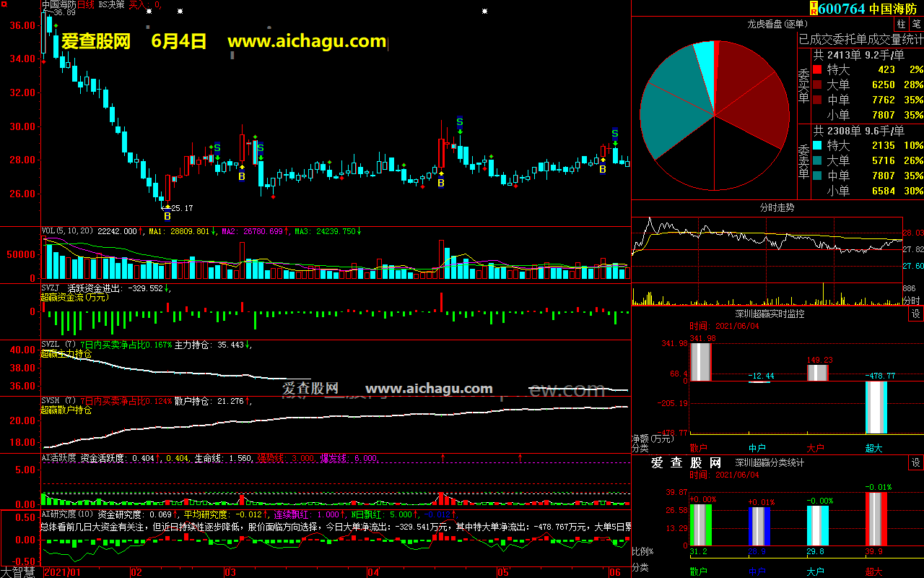Click the 散户 bar showing 341.98
The width and height of the screenshot is (924, 578).
700,362
